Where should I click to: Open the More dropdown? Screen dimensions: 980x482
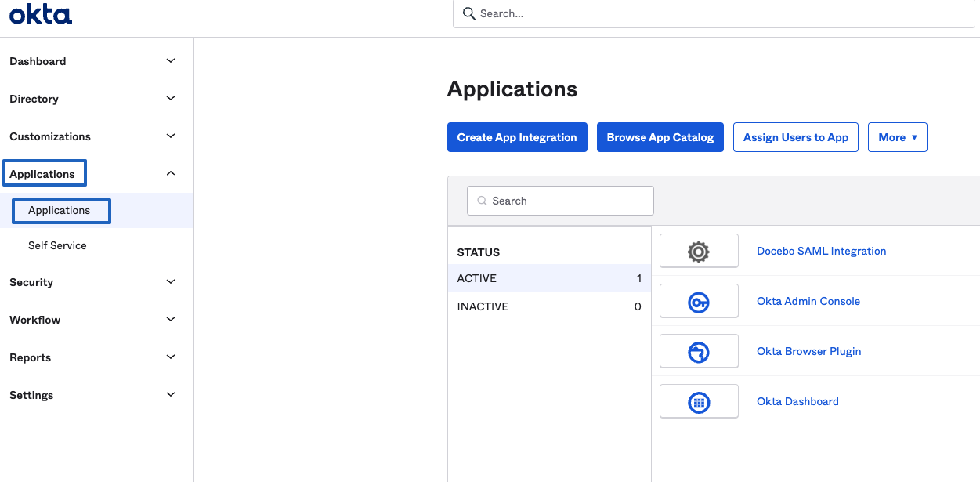click(897, 137)
